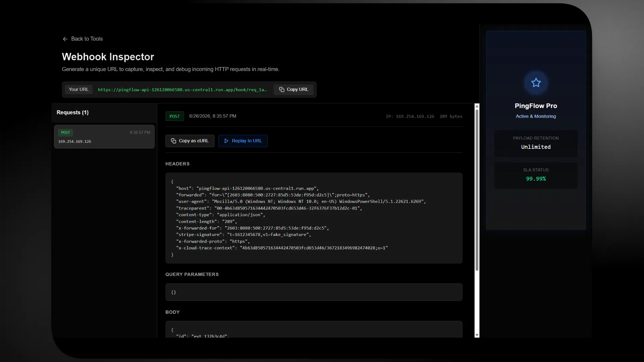The height and width of the screenshot is (362, 644).
Task: Click the IP: 169.254.169.126 text
Action: click(x=410, y=116)
